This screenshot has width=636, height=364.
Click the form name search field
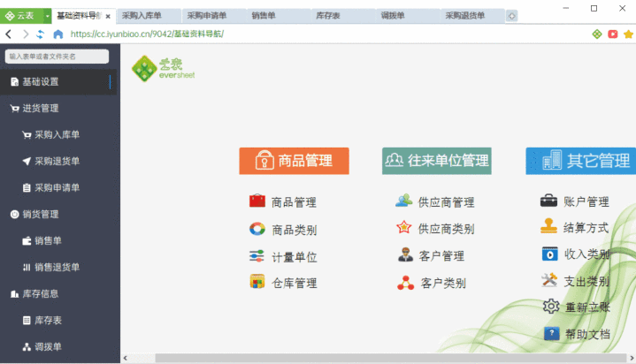pos(57,57)
